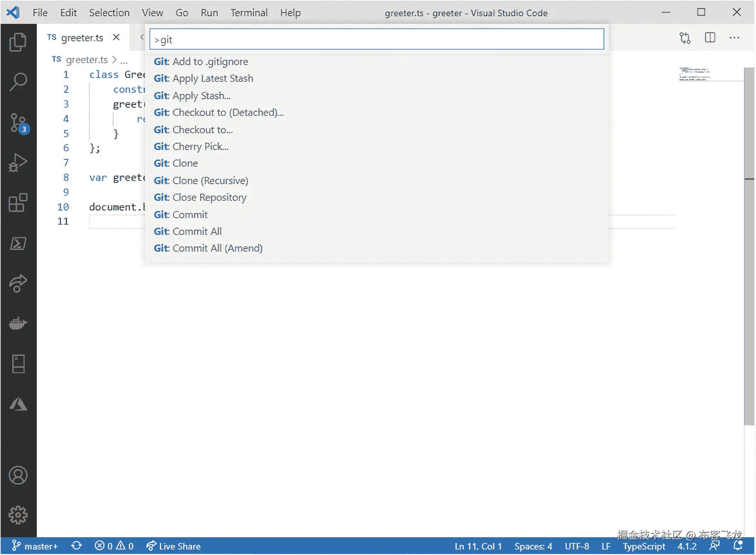Viewport: 756px width, 555px height.
Task: Run Git: Clone (Recursive) command
Action: click(377, 180)
